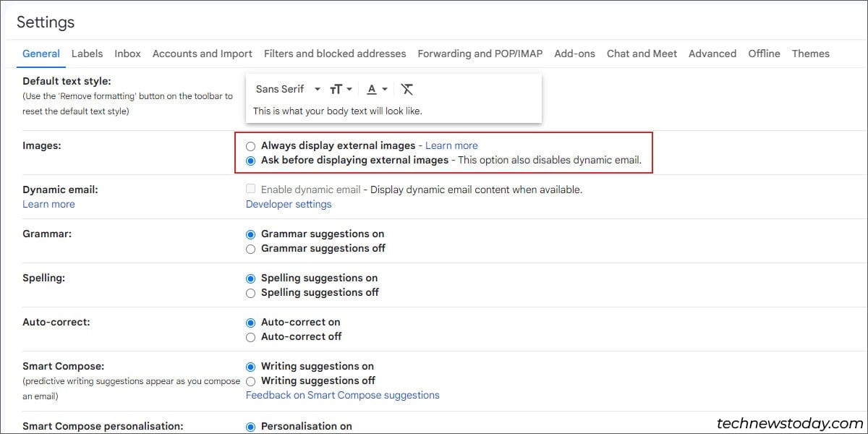Viewport: 868px width, 434px height.
Task: Expand the Sans Serif font dropdown
Action: pyautogui.click(x=288, y=89)
